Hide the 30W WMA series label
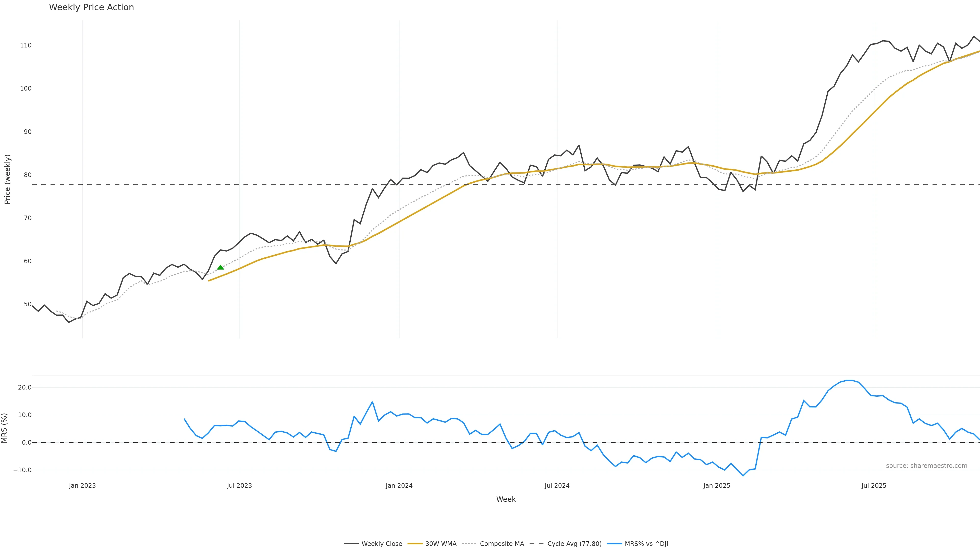 [x=440, y=544]
